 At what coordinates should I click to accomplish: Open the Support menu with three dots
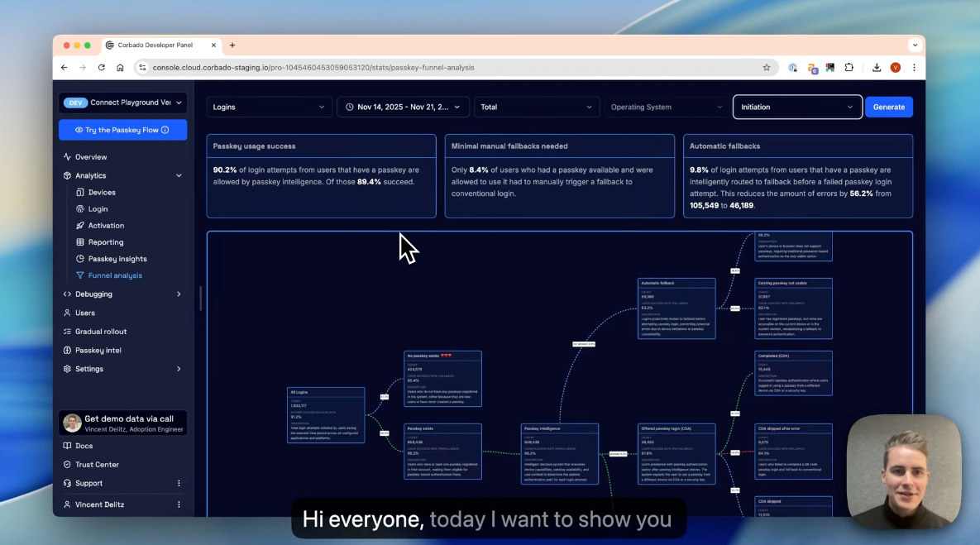pyautogui.click(x=179, y=483)
